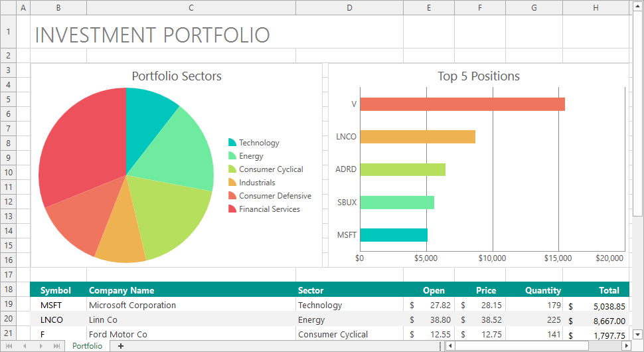Click the Portfolio Sectors chart title

pos(177,76)
